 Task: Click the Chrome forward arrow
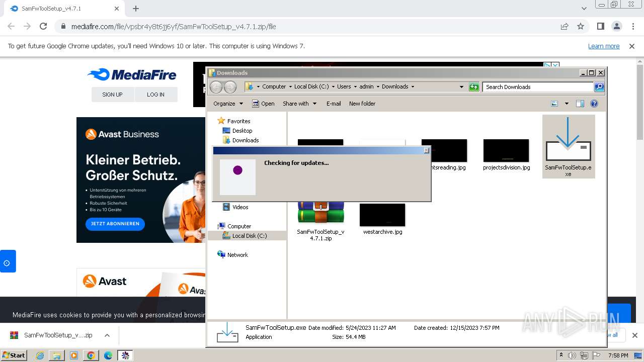27,26
